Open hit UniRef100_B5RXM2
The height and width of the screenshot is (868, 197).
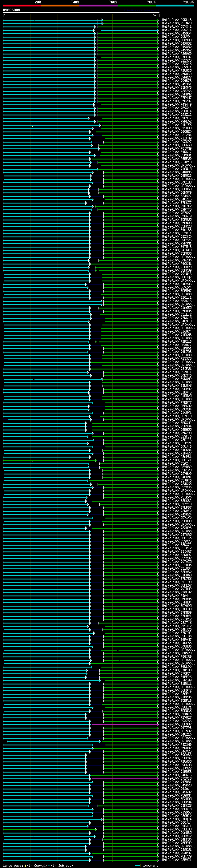point(177,423)
